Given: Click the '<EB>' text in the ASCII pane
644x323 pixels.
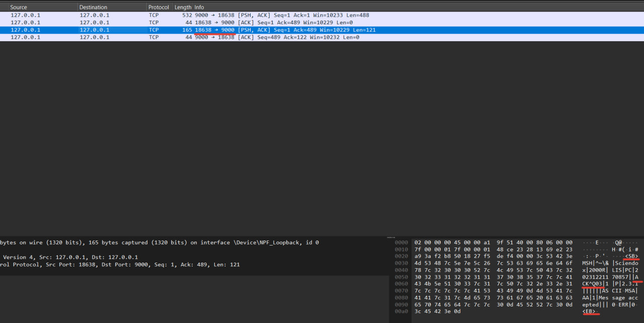Looking at the screenshot, I should click(589, 311).
